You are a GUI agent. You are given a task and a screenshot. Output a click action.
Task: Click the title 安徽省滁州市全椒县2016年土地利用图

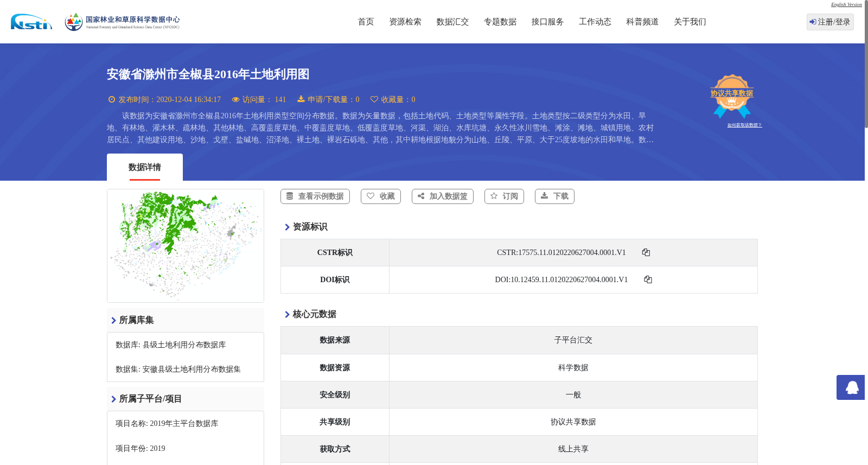point(208,74)
